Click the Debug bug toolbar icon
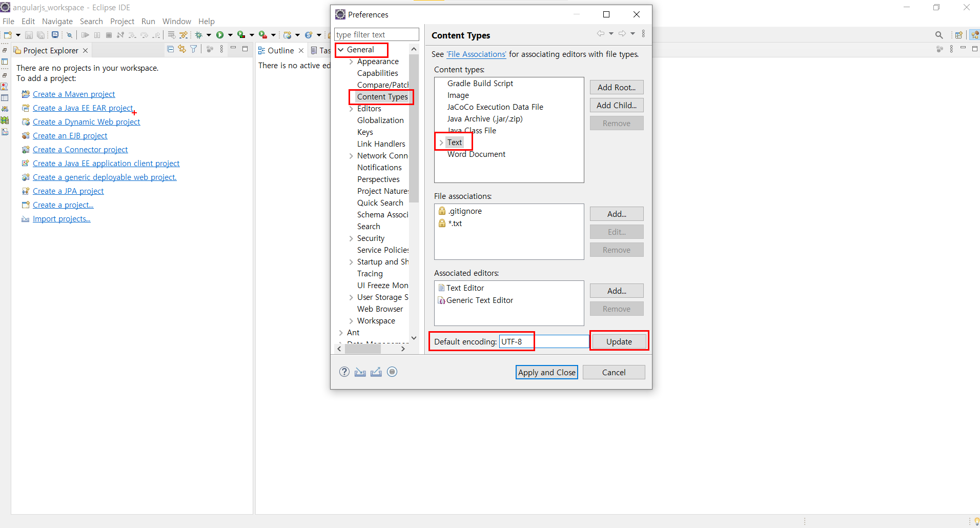980x528 pixels. 198,35
